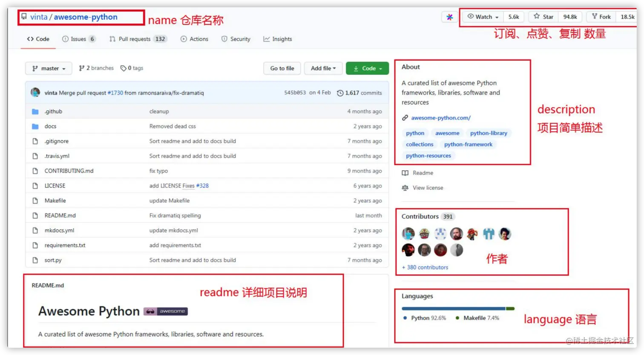Click the mkdocs.yml file icon
Image resolution: width=644 pixels, height=355 pixels.
pos(35,231)
